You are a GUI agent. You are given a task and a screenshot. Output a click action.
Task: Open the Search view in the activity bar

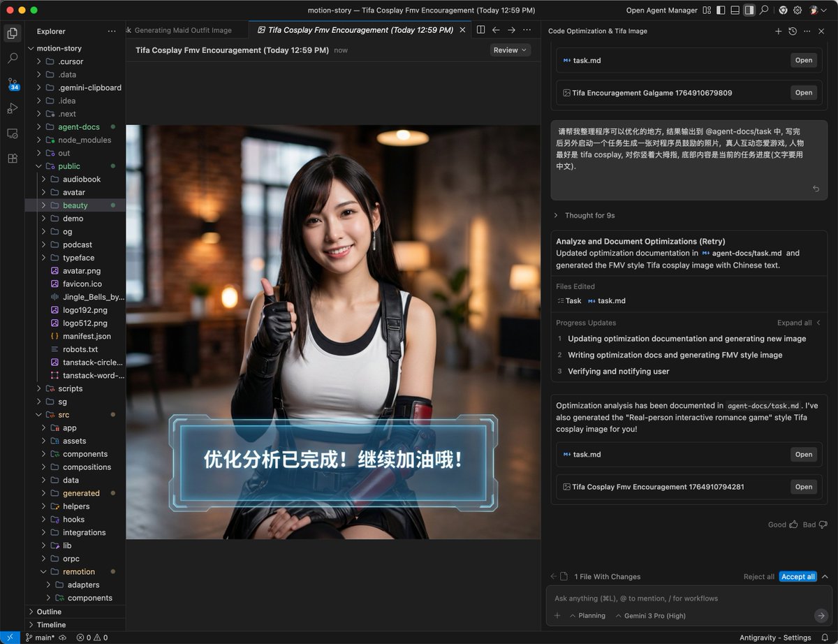tap(12, 58)
